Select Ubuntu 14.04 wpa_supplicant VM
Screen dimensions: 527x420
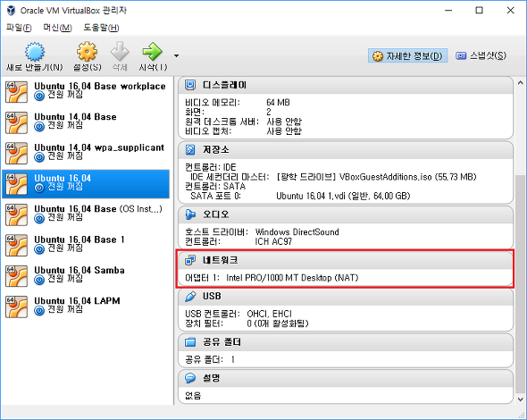86,153
